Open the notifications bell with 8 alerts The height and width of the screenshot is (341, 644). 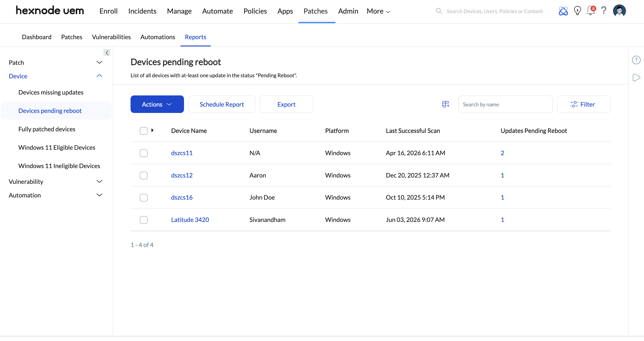click(x=591, y=11)
